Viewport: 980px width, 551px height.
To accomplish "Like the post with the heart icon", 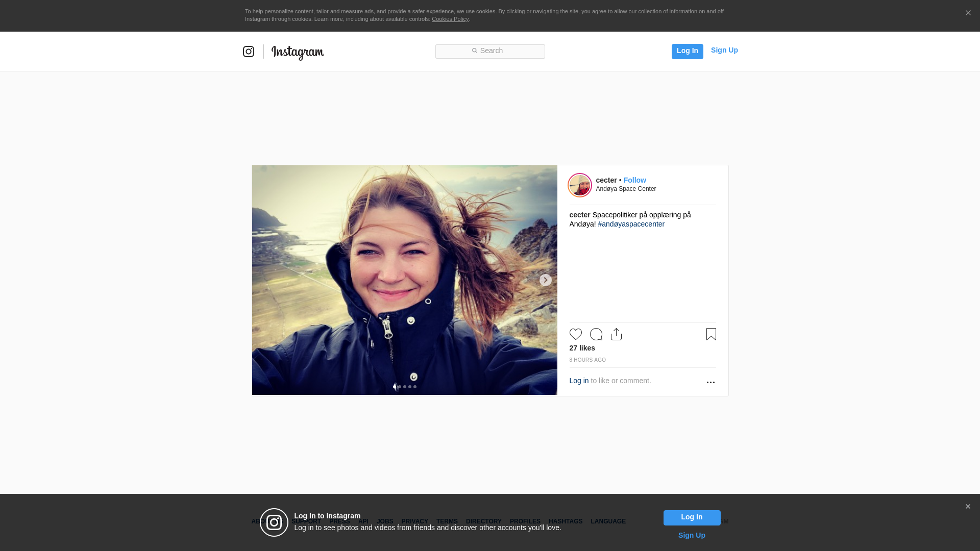I will click(576, 334).
